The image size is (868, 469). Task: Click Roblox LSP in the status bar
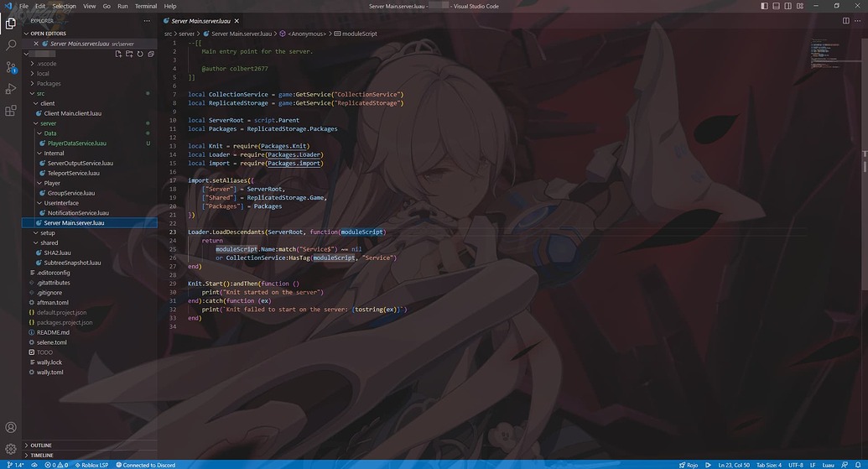(x=92, y=465)
